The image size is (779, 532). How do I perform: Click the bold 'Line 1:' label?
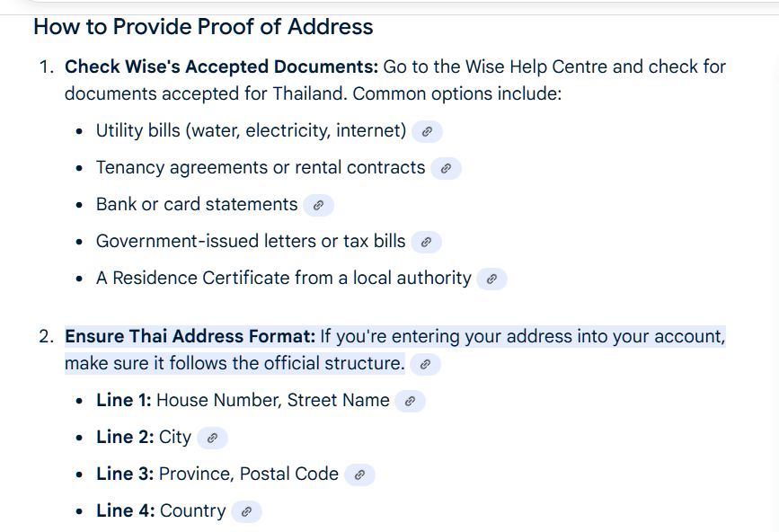[124, 401]
